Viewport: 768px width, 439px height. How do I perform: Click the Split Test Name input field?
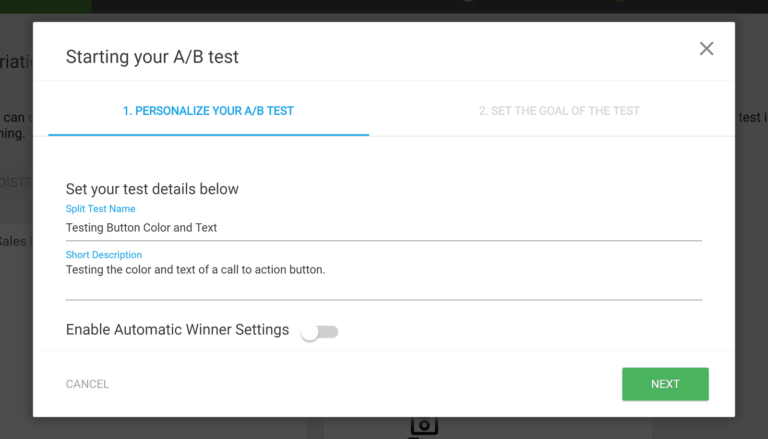click(x=383, y=228)
